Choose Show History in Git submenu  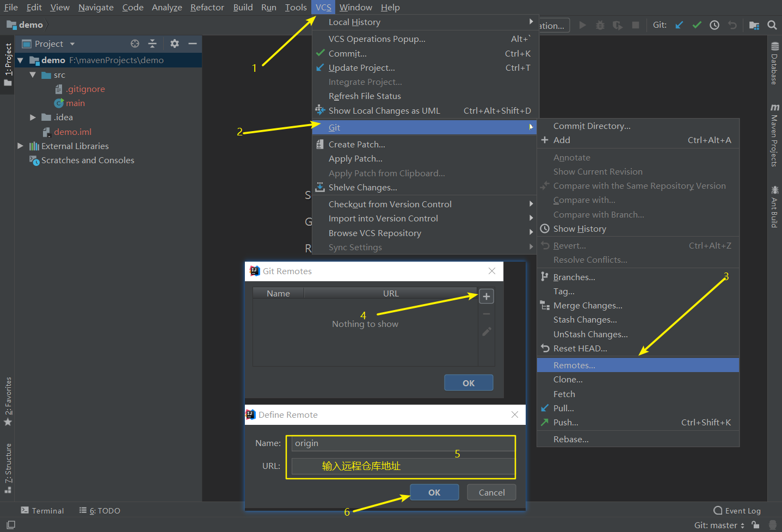pos(638,228)
